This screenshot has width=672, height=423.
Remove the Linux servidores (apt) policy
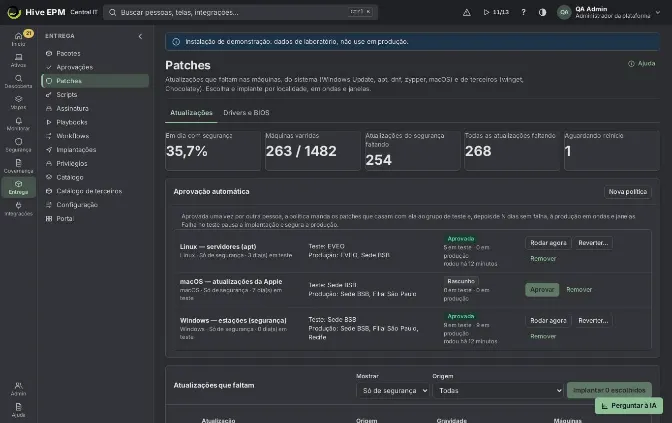(x=543, y=259)
